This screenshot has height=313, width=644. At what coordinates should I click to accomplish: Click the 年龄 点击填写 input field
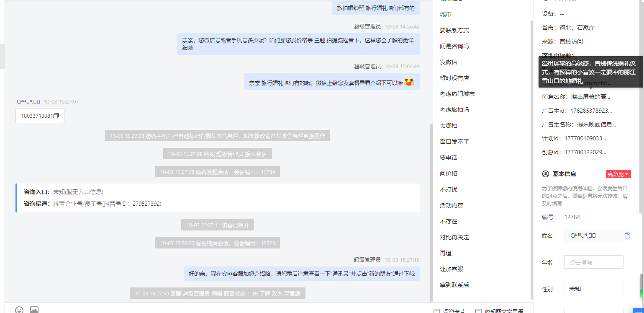click(x=593, y=262)
